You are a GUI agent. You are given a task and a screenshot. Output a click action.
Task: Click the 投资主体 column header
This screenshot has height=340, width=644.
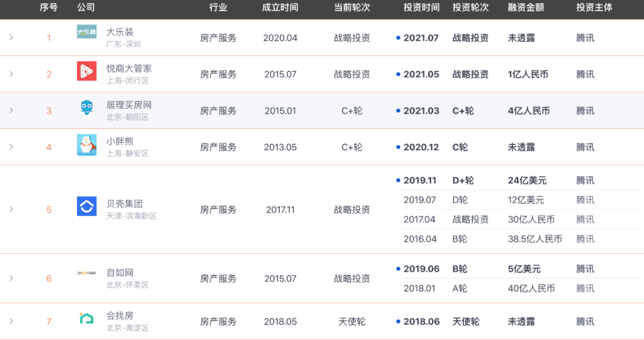[595, 7]
